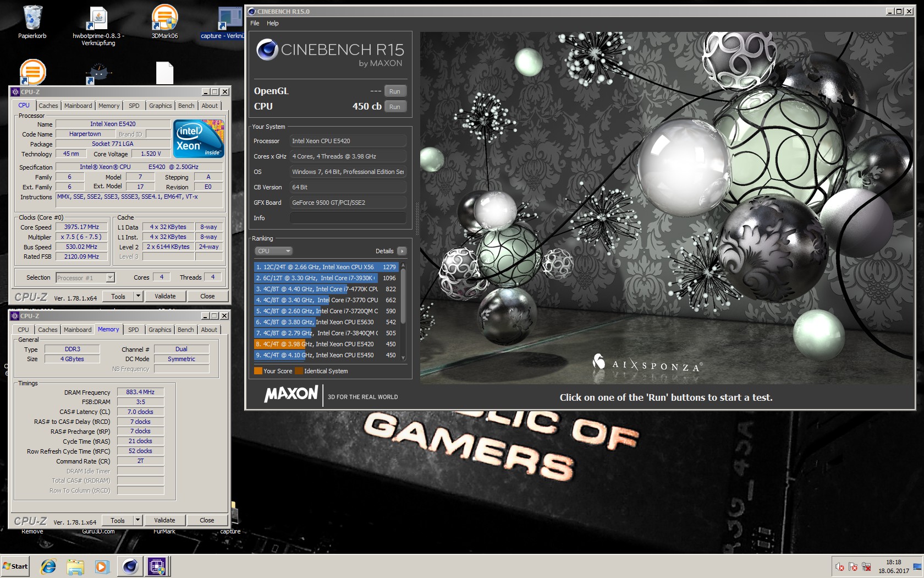Viewport: 924px width, 578px height.
Task: Click the DRAM Frequency 883.4 MHz value
Action: 140,392
